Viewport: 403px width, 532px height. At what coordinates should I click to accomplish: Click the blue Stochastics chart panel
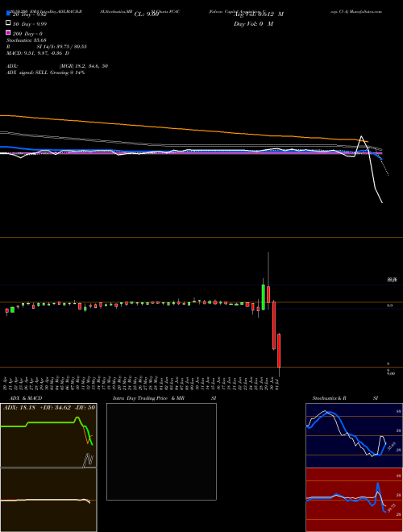coord(354,435)
